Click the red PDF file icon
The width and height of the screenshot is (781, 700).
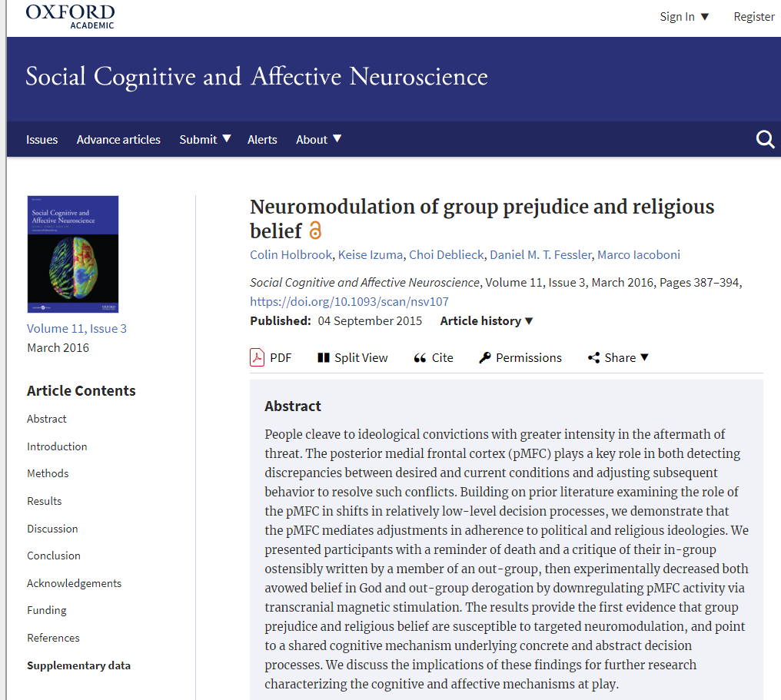tap(257, 357)
